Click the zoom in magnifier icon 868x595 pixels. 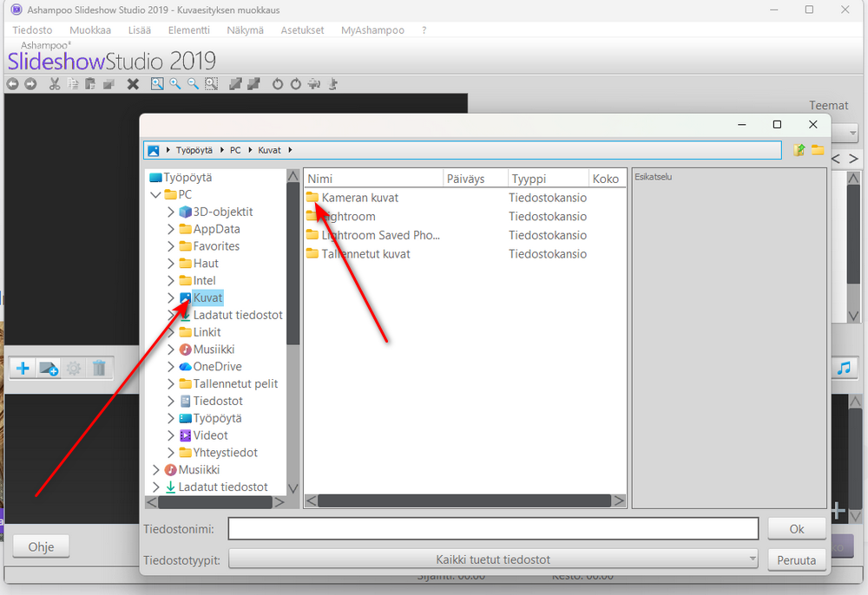tap(175, 84)
